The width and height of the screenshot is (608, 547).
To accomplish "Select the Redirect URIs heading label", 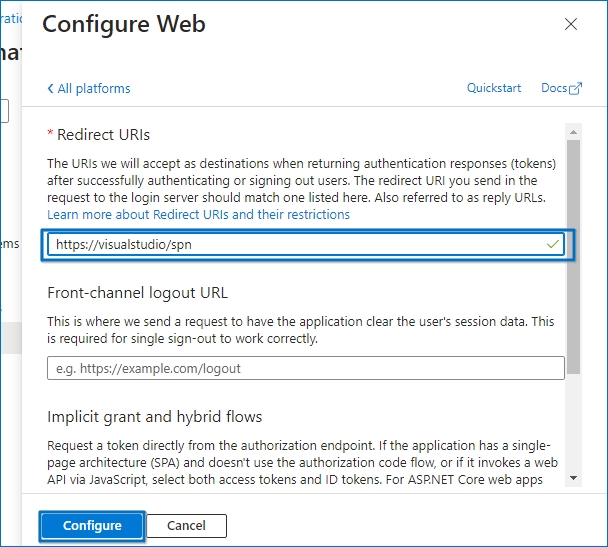I will [103, 135].
